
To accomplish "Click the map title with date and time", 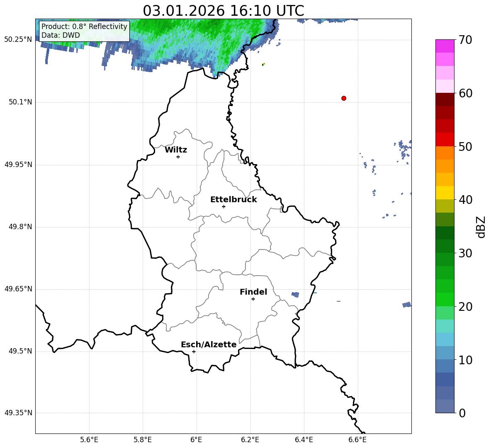I will (223, 11).
